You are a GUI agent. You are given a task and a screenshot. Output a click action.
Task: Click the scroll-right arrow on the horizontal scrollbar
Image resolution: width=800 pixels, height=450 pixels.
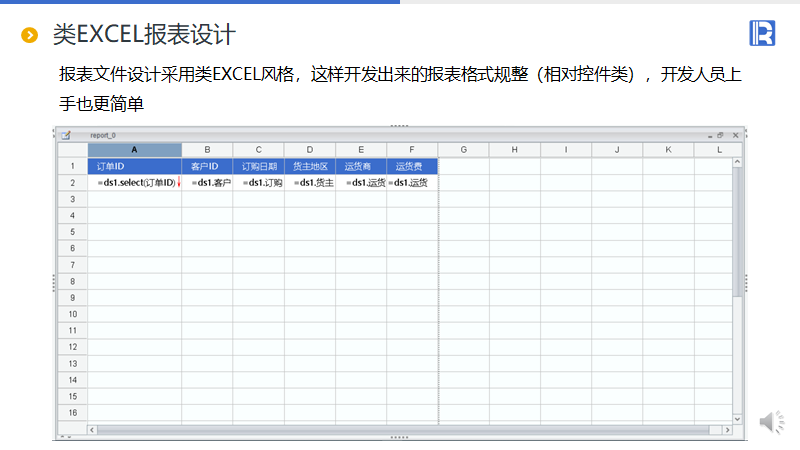728,430
